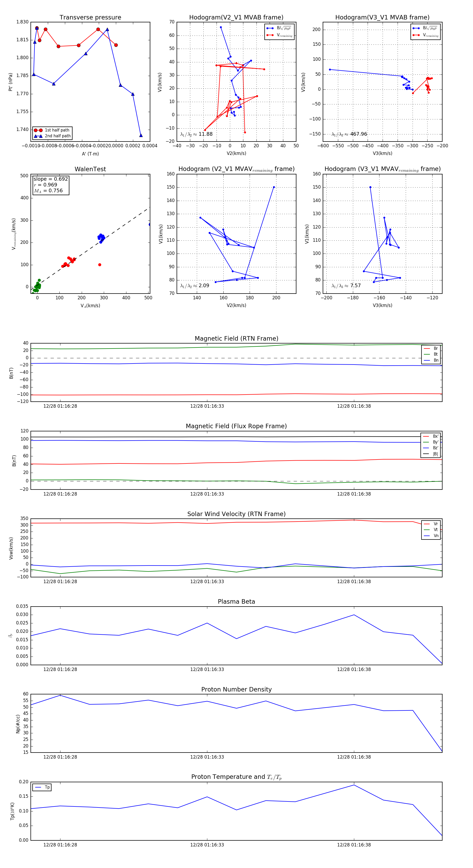Click the red '1st half path' legend marker
This screenshot has width=473, height=868.
coord(38,130)
